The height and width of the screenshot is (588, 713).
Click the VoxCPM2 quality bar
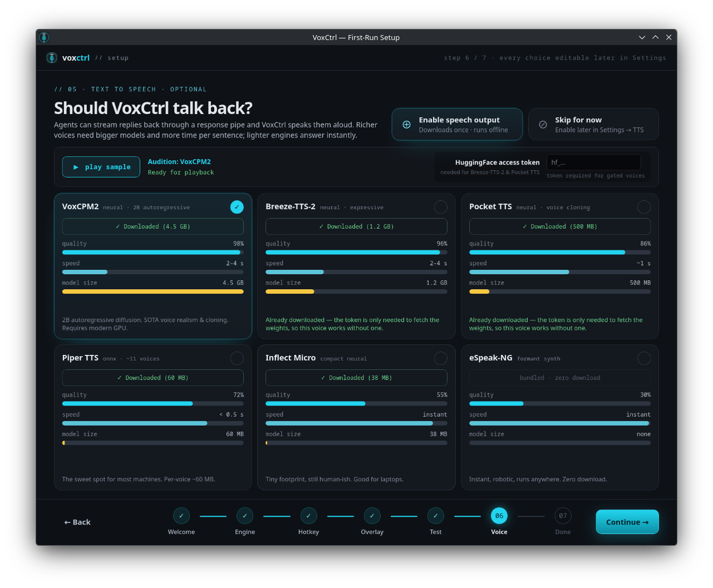point(153,253)
